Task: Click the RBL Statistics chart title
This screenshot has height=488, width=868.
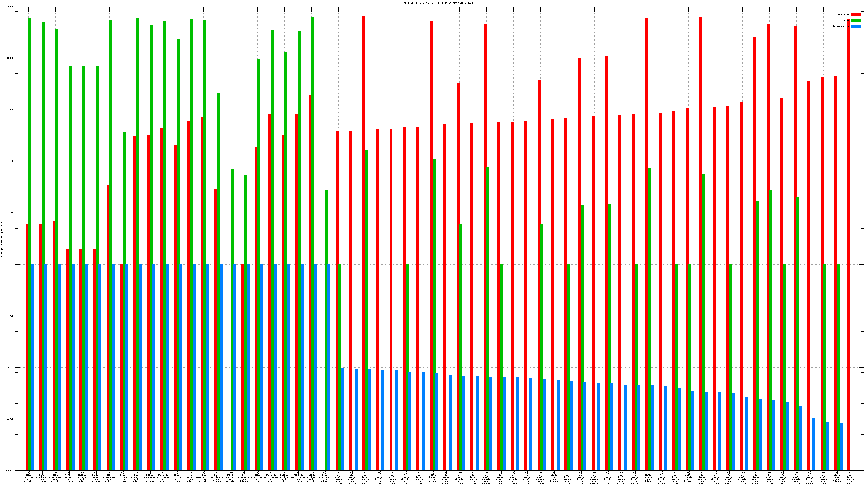Action: coord(439,3)
